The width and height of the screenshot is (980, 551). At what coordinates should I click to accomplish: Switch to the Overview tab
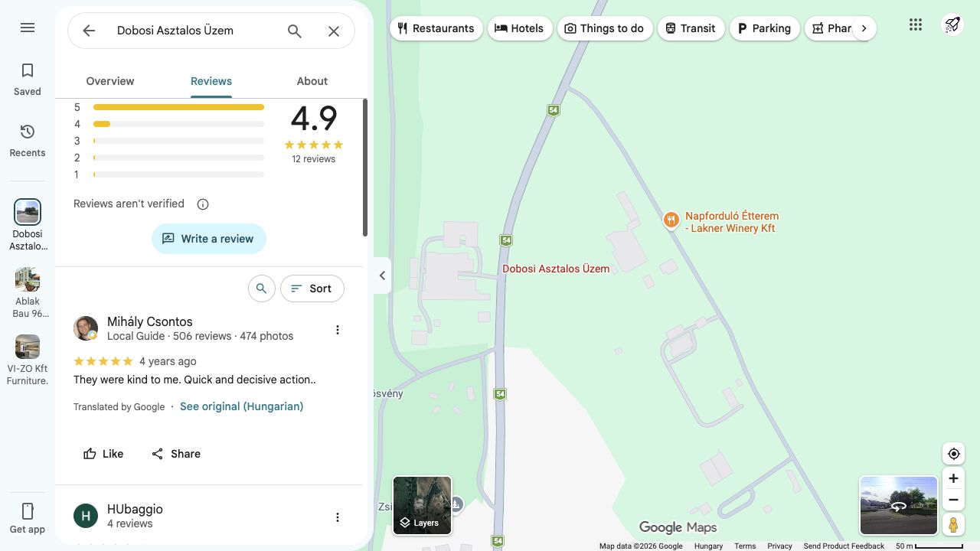point(110,81)
